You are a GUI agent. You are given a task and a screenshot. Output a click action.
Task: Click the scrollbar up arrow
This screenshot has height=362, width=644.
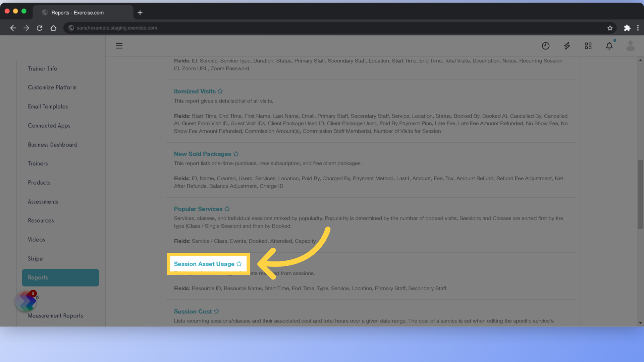click(x=640, y=60)
